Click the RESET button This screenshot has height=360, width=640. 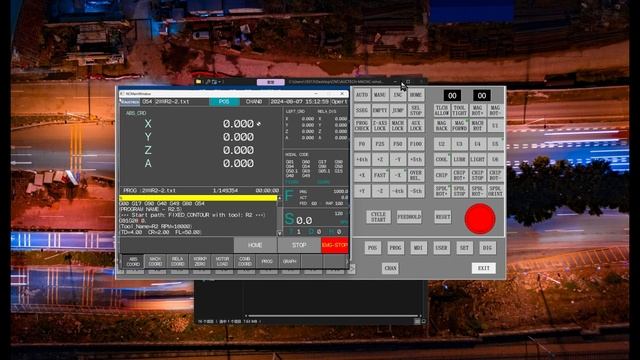point(443,217)
